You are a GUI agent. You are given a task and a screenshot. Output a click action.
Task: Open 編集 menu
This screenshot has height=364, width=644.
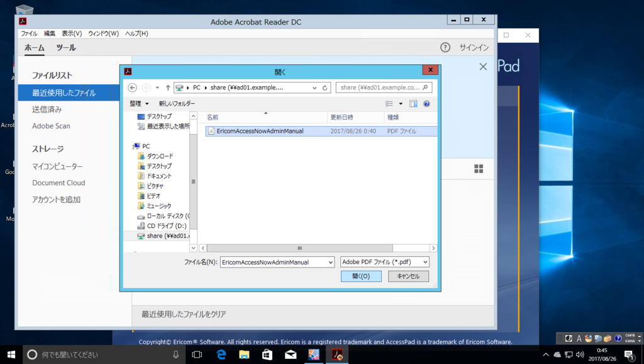pyautogui.click(x=50, y=33)
